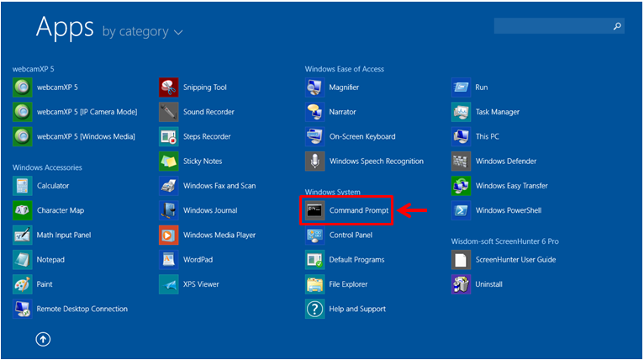This screenshot has width=644, height=360.
Task: Open the ScreenHunter Uninstall icon
Action: click(462, 284)
